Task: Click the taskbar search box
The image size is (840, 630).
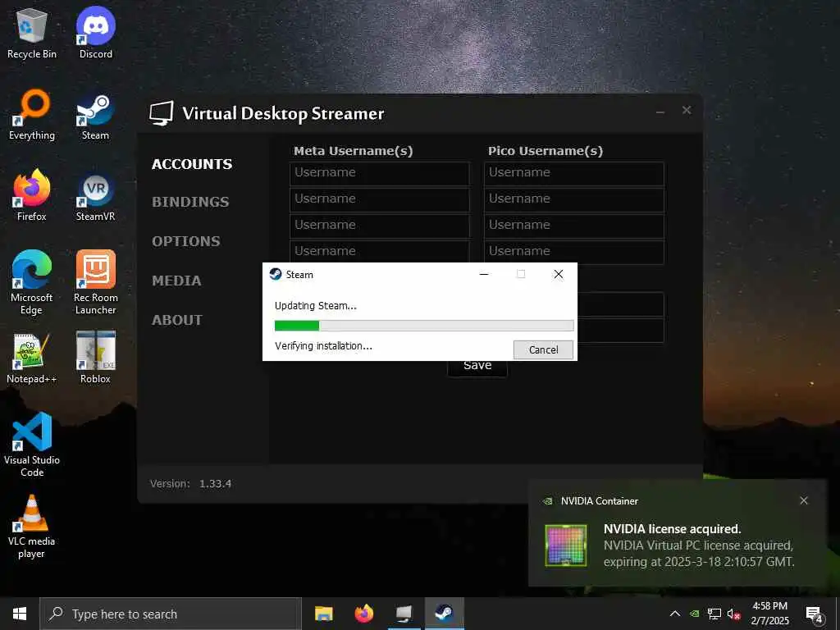Action: (x=171, y=614)
